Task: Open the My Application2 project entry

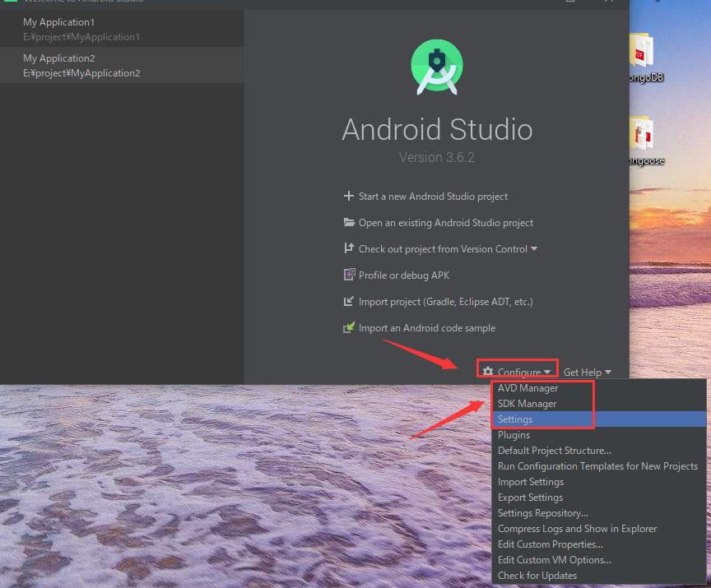Action: tap(122, 65)
